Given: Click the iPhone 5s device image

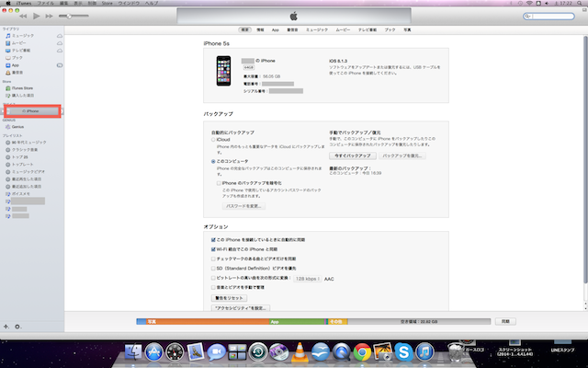Looking at the screenshot, I should click(x=223, y=71).
